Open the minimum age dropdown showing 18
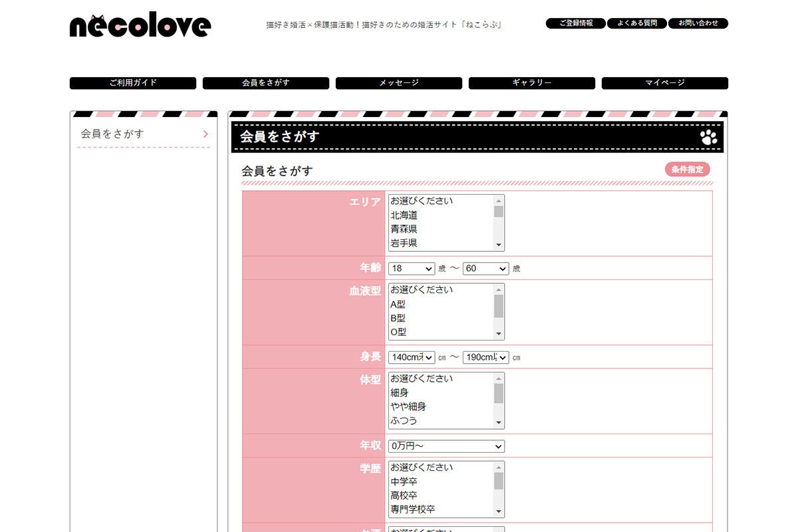This screenshot has width=798, height=532. 412,269
